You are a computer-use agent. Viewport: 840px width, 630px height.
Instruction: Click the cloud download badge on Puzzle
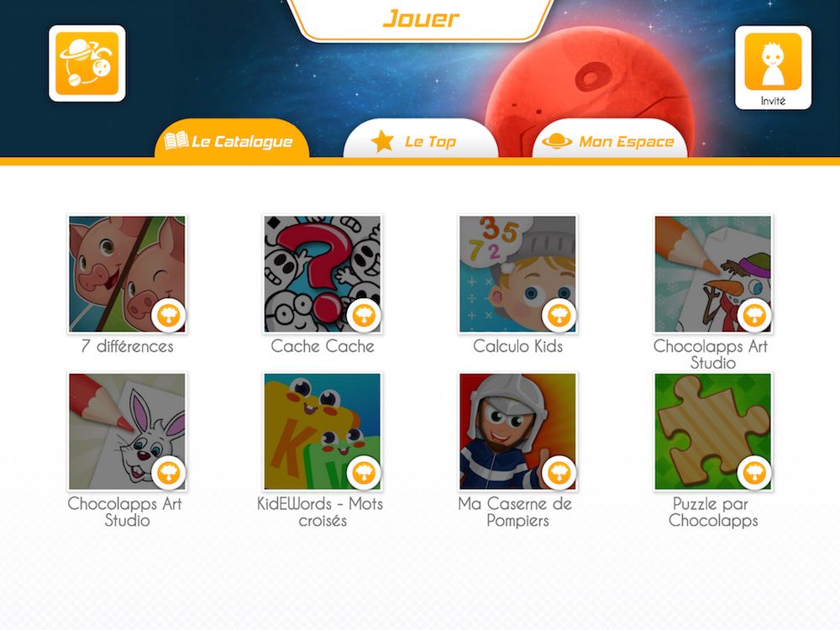(754, 472)
